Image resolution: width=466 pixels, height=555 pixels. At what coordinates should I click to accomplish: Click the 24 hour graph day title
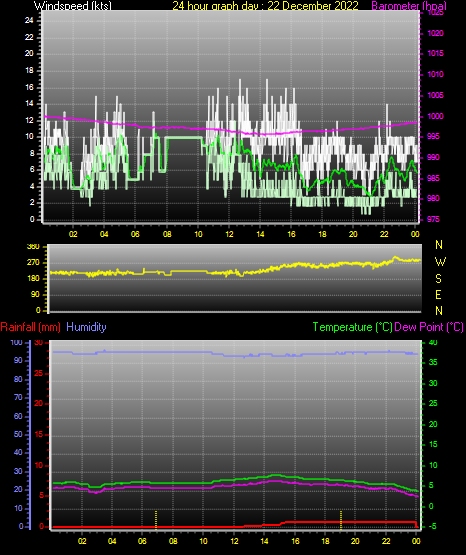pyautogui.click(x=265, y=6)
